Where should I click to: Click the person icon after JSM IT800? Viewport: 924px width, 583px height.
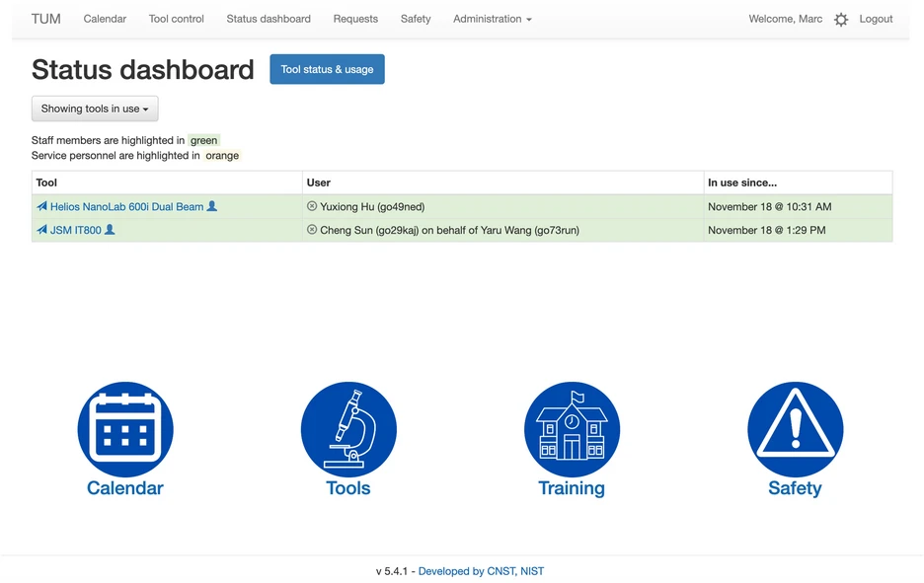pos(110,230)
